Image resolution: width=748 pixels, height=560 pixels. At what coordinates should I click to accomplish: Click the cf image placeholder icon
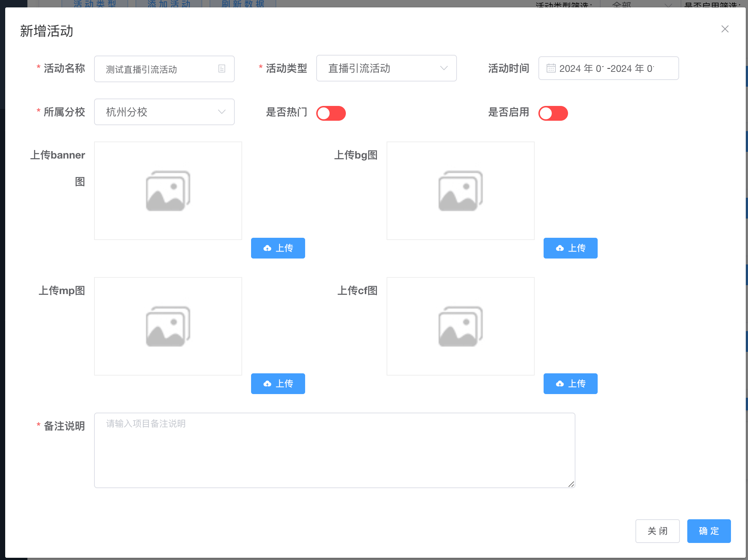tap(461, 326)
